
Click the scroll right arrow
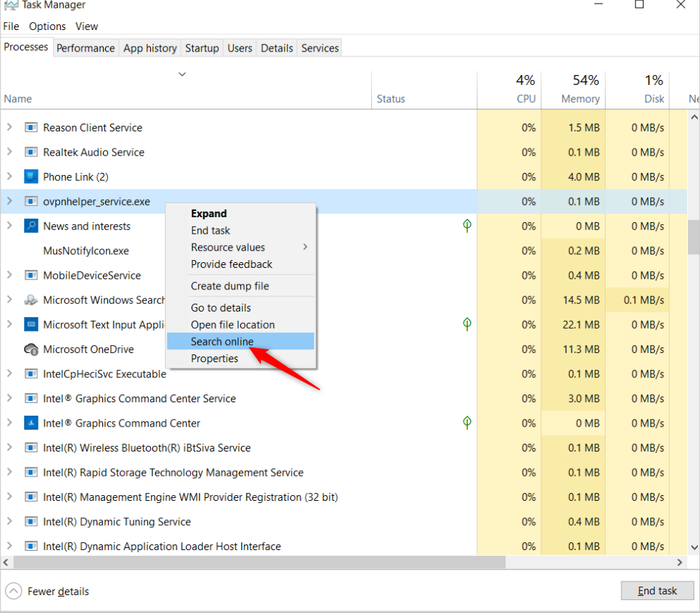click(679, 562)
